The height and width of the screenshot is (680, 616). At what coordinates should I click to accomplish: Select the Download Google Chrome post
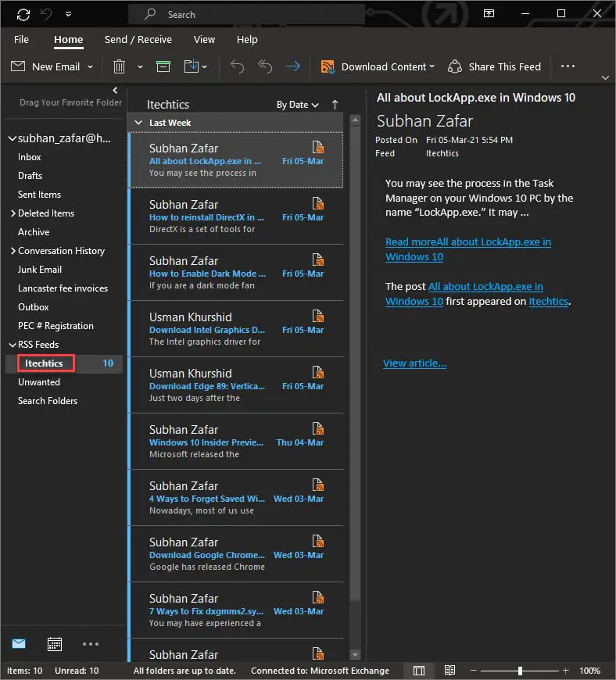tap(236, 554)
